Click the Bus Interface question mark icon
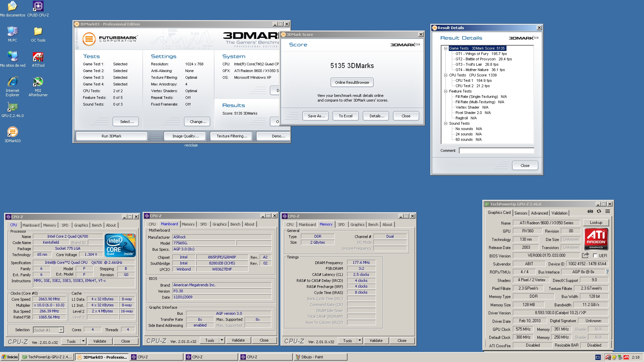 (x=607, y=272)
